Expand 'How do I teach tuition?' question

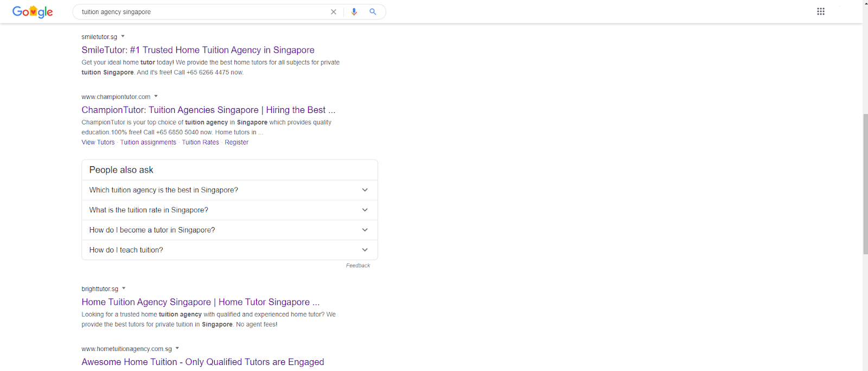tap(229, 250)
